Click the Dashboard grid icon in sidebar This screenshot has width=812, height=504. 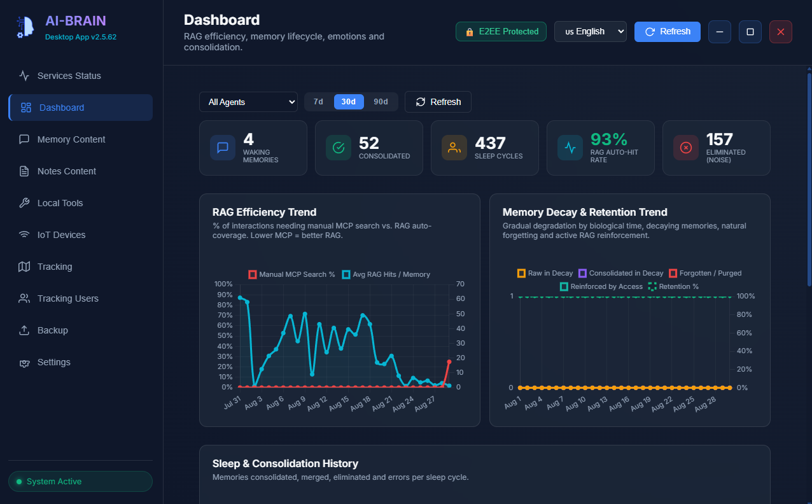click(x=26, y=108)
